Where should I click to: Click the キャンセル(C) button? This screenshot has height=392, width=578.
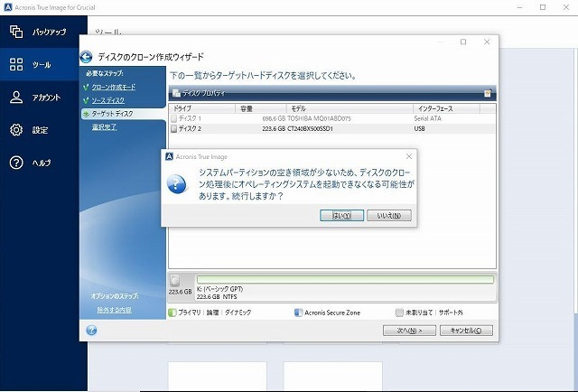(x=466, y=331)
